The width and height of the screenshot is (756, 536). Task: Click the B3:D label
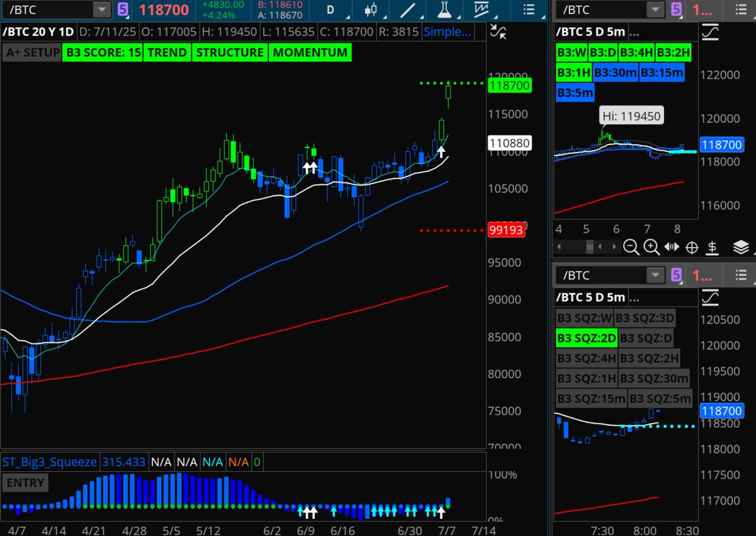click(602, 53)
